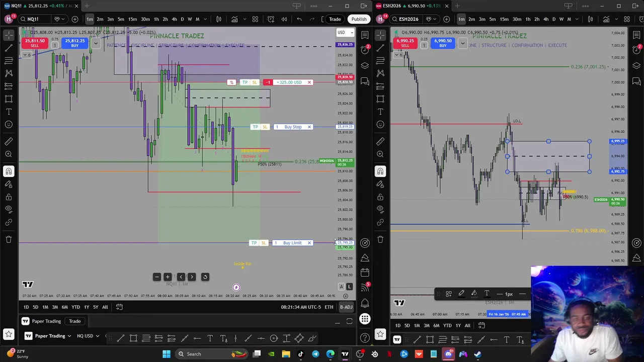Screen dimensions: 644x362
Task: Create an alert in the NQ1! window
Action: (x=271, y=19)
